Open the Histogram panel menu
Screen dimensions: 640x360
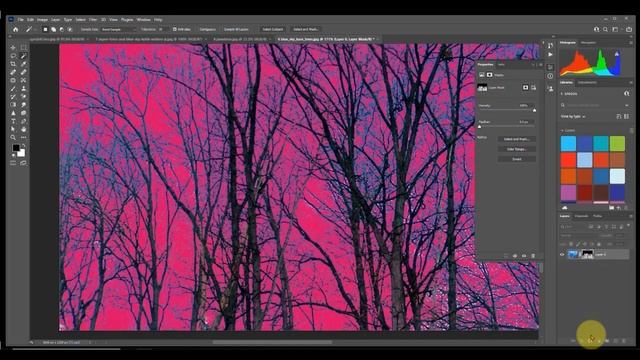(631, 42)
